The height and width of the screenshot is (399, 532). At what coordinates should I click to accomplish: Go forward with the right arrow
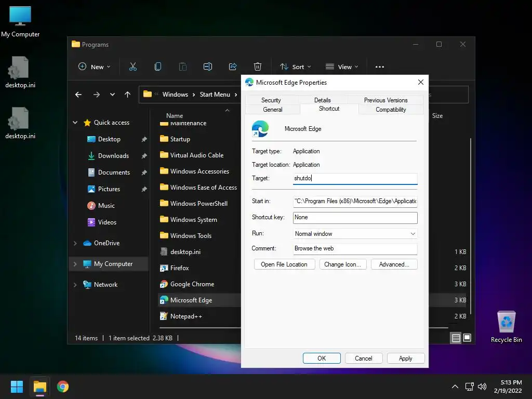point(97,95)
